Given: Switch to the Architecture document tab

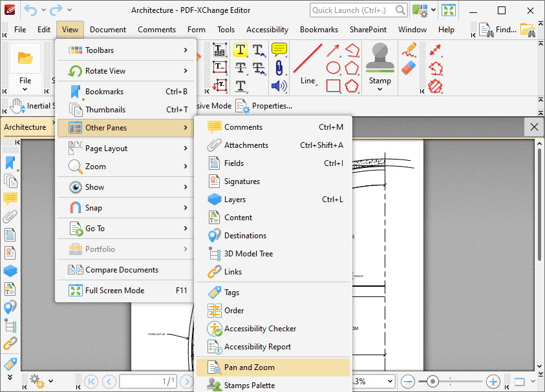Looking at the screenshot, I should pos(25,127).
